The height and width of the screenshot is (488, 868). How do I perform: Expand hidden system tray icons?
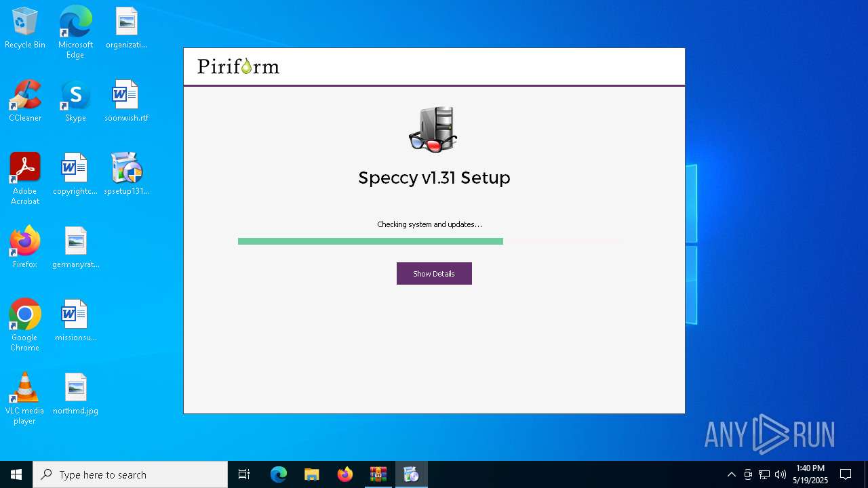tap(731, 474)
